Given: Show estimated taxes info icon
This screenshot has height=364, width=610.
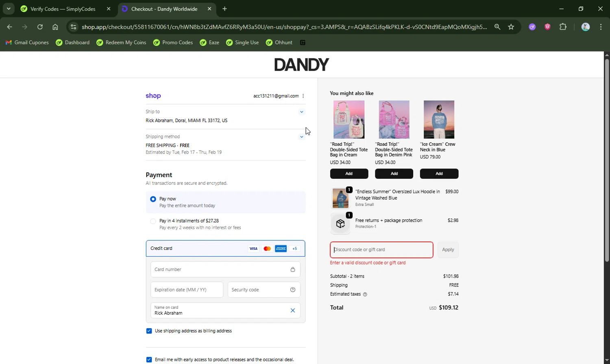Looking at the screenshot, I should [365, 295].
